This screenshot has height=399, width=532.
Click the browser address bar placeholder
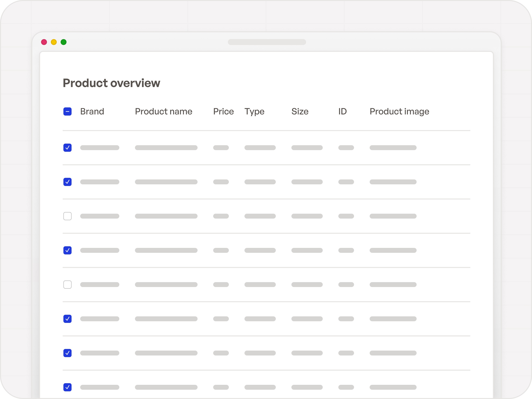[267, 42]
